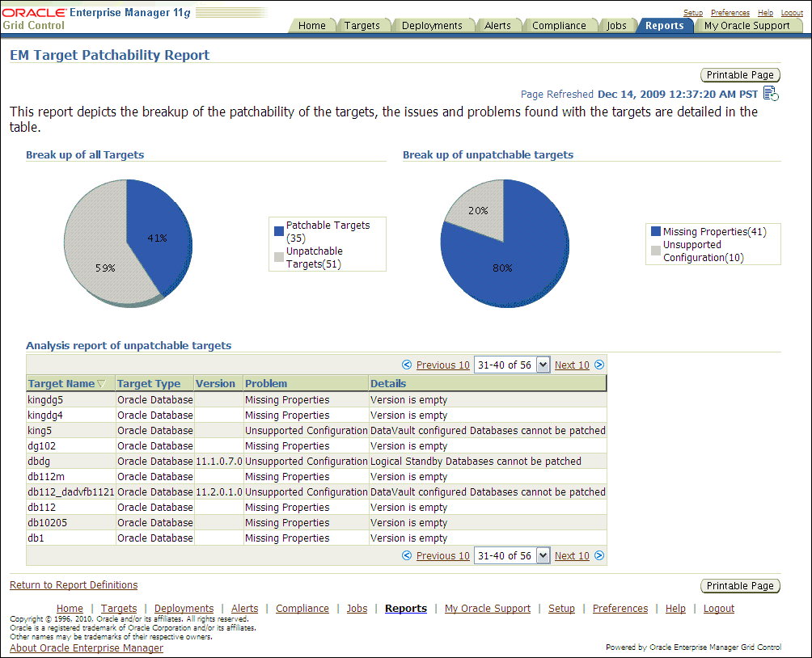This screenshot has width=812, height=658.
Task: Click the blue Missing Properties legend swatch
Action: click(x=656, y=231)
